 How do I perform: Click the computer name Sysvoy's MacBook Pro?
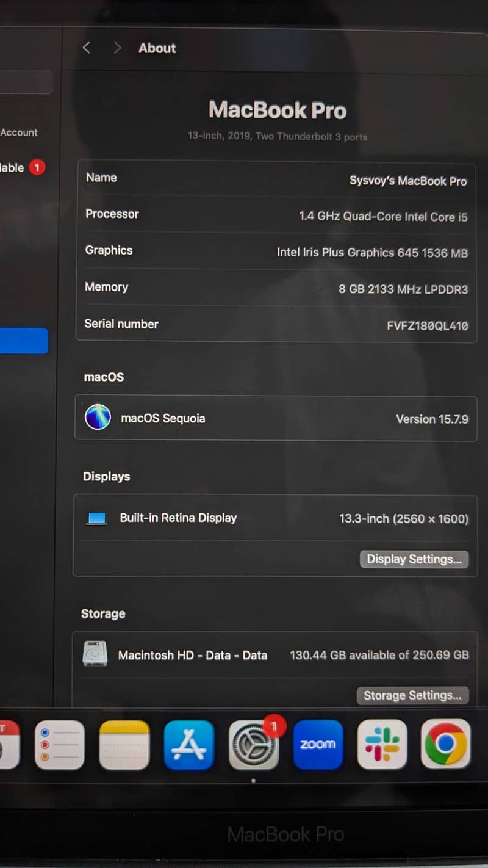408,181
